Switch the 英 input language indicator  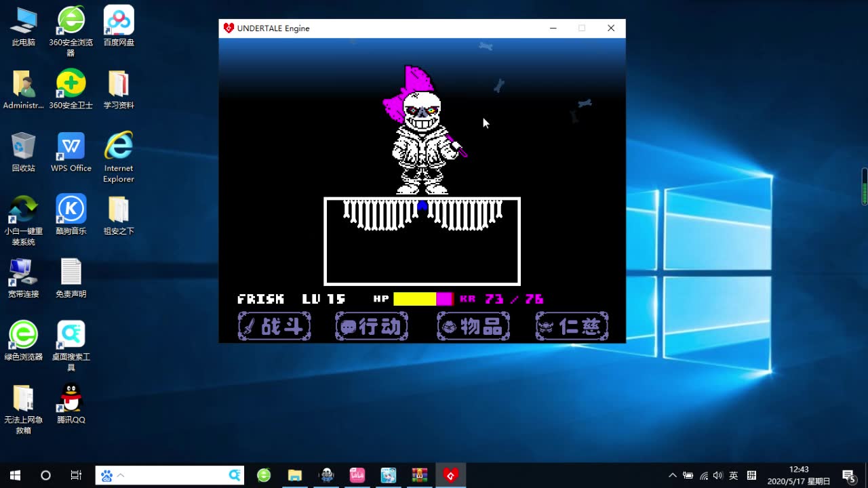tap(734, 476)
